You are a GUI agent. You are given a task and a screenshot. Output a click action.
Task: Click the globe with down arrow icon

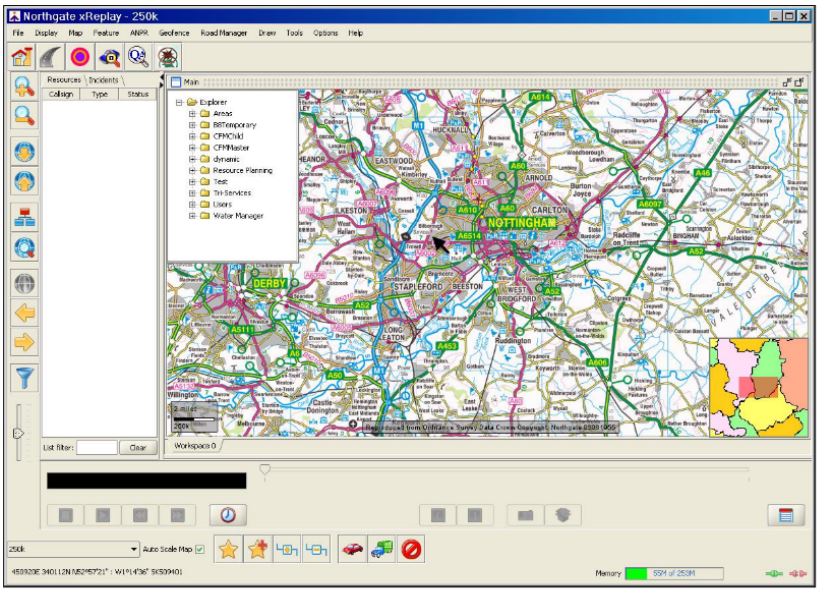pos(24,152)
